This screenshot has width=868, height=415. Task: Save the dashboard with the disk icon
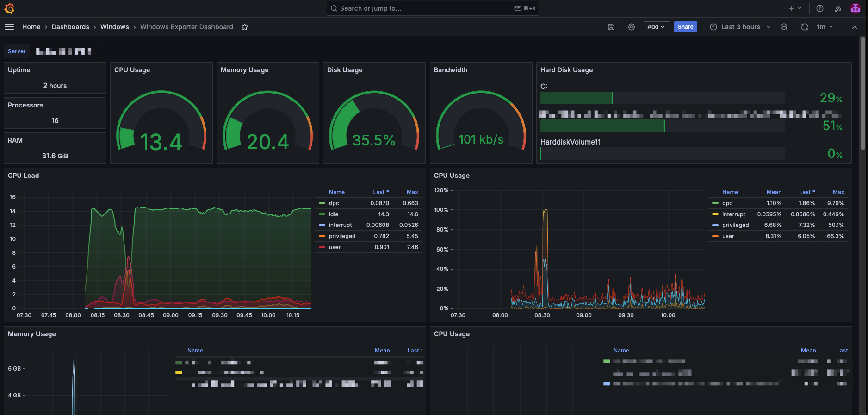point(611,27)
